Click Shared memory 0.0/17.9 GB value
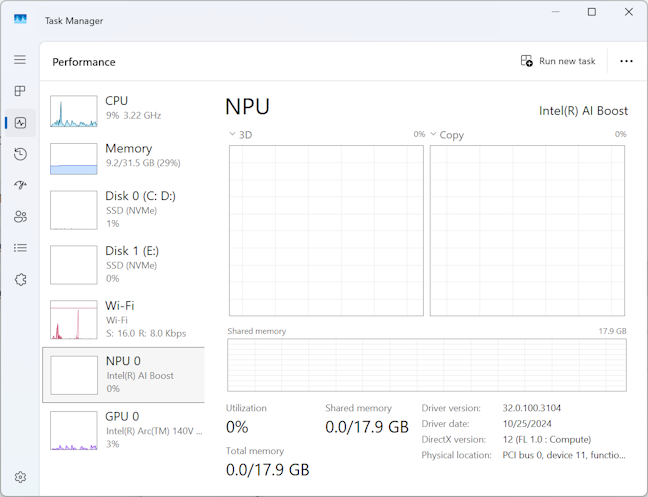This screenshot has width=648, height=497. pos(367,427)
